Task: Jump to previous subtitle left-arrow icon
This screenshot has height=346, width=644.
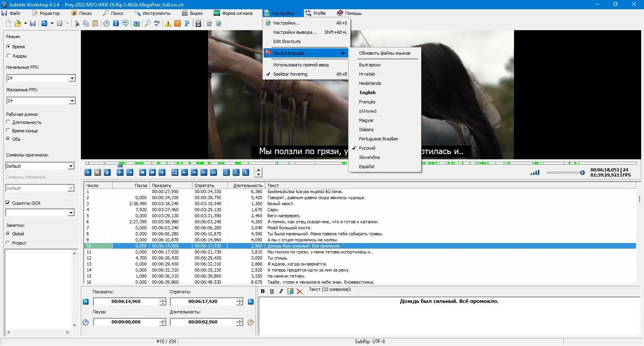Action: point(120,173)
